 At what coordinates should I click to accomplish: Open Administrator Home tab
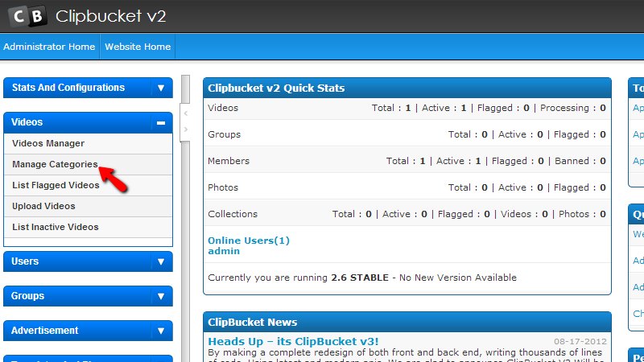coord(49,47)
